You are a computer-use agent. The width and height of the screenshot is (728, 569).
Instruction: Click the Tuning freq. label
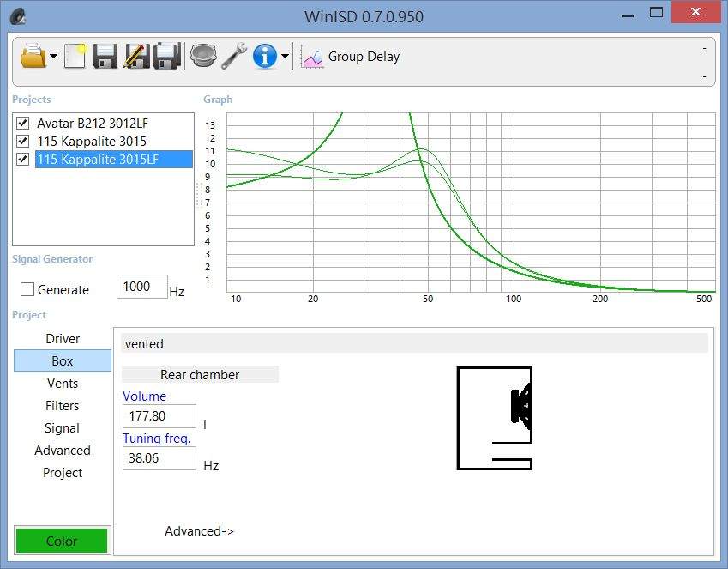[x=157, y=438]
